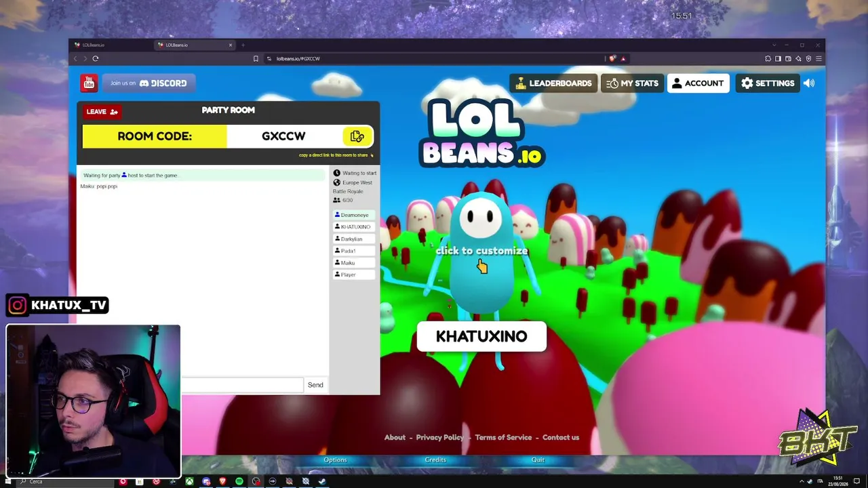Open a new browser tab
The height and width of the screenshot is (488, 868).
coord(243,45)
